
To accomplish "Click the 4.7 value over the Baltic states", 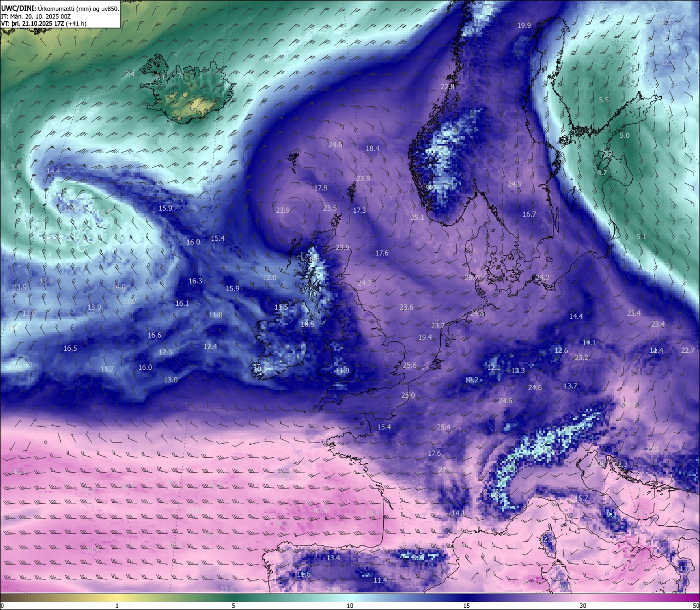I will (602, 172).
